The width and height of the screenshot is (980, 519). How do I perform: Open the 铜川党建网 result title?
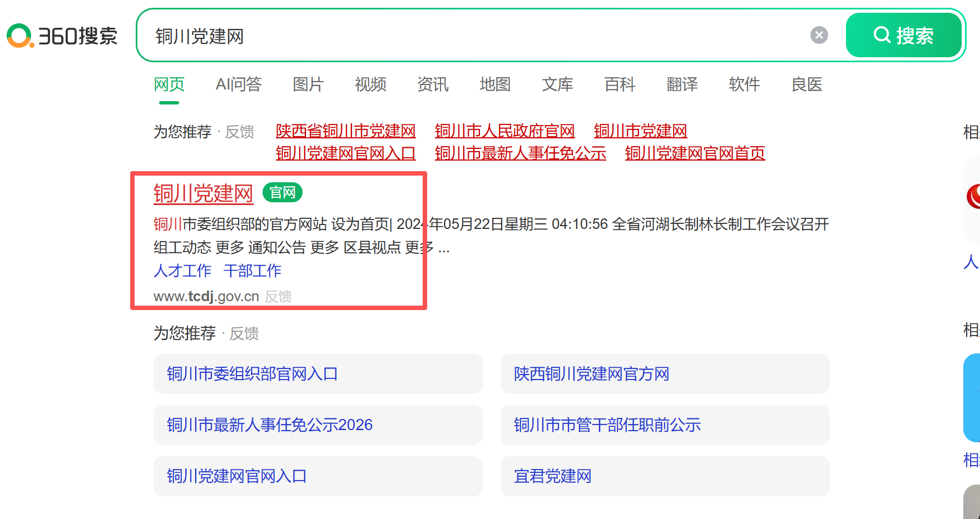(204, 193)
